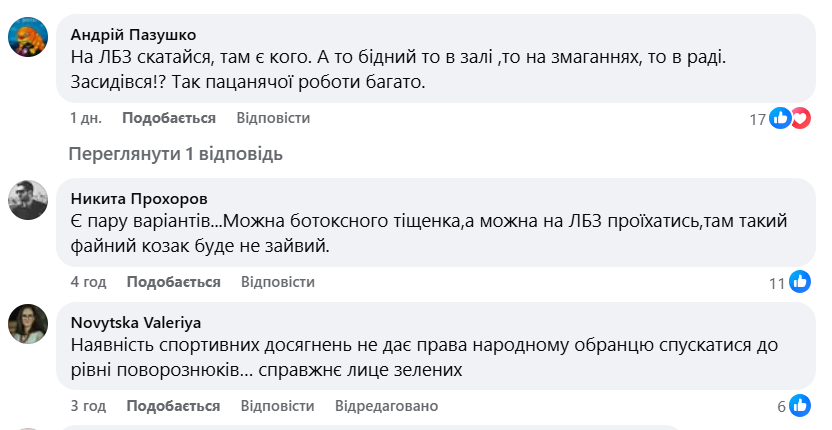Click the '1 дн.' comment timestamp
Viewport: 832px width, 430px height.
[x=86, y=118]
